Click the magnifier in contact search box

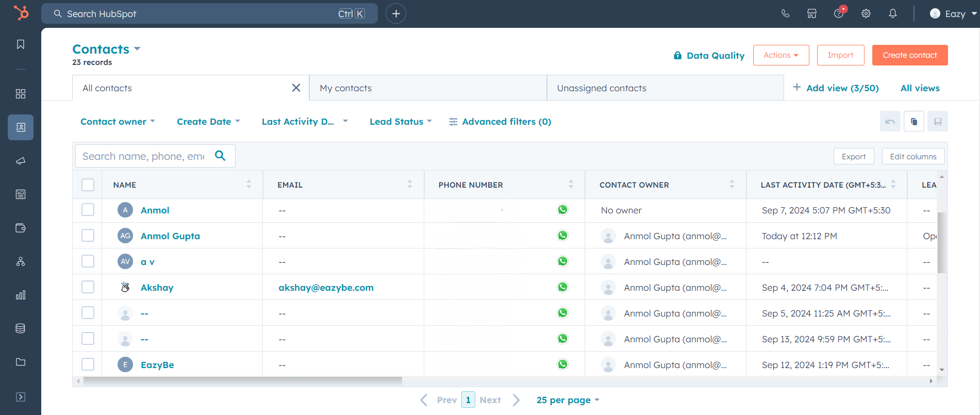pos(220,156)
